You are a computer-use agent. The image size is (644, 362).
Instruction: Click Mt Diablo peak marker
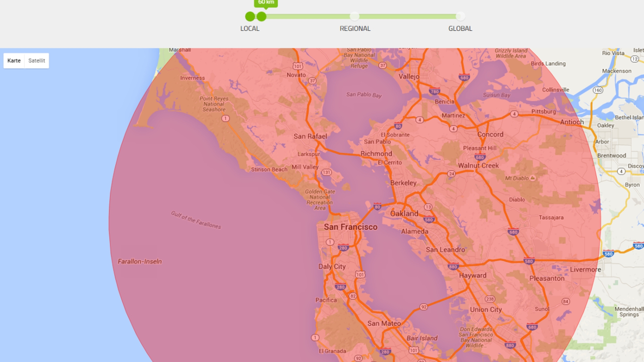(x=533, y=178)
